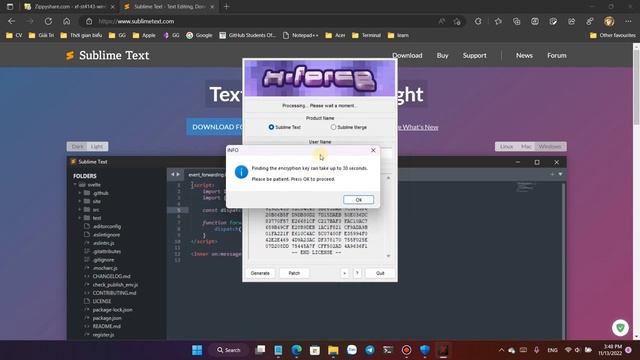Open the Edge Settings and more menu
Image resolution: width=640 pixels, height=360 pixels.
point(628,21)
